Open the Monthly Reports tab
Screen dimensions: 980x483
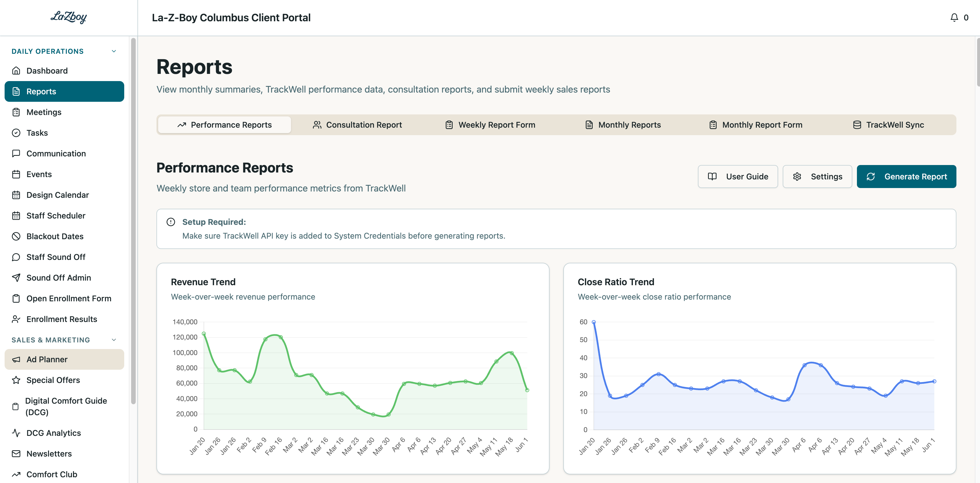pyautogui.click(x=623, y=125)
